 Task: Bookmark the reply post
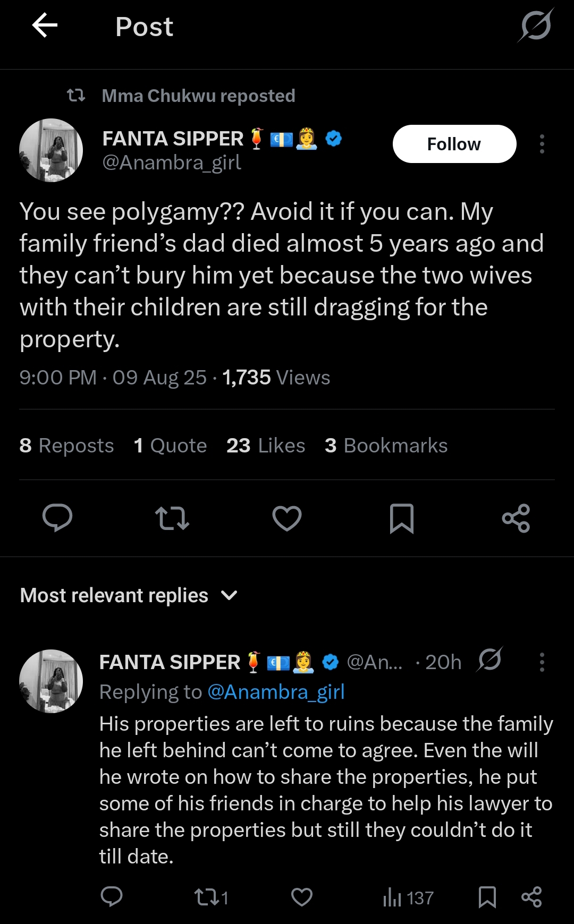click(x=487, y=897)
